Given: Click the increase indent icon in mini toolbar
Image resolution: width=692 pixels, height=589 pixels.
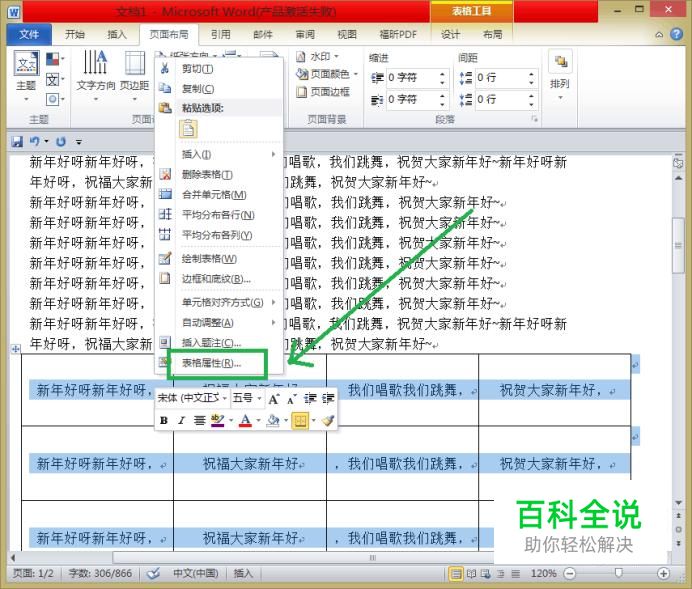Looking at the screenshot, I should pyautogui.click(x=328, y=399).
